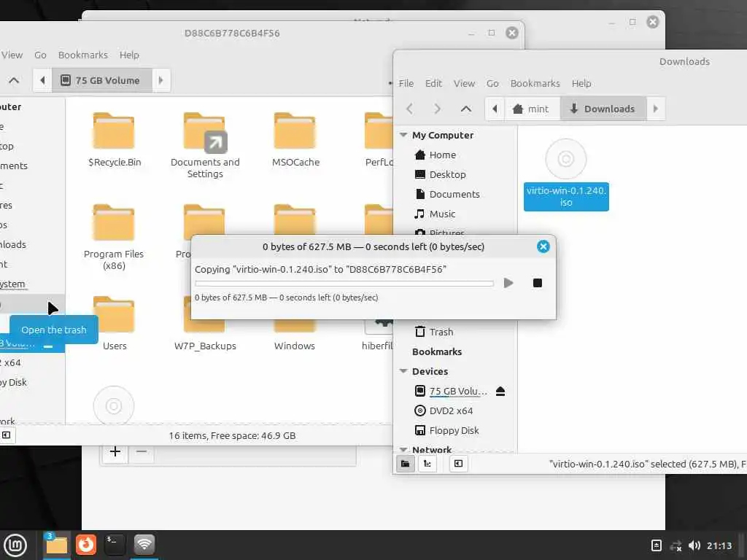Click the 75 GB Volume path button
Image resolution: width=747 pixels, height=560 pixels.
pos(101,80)
